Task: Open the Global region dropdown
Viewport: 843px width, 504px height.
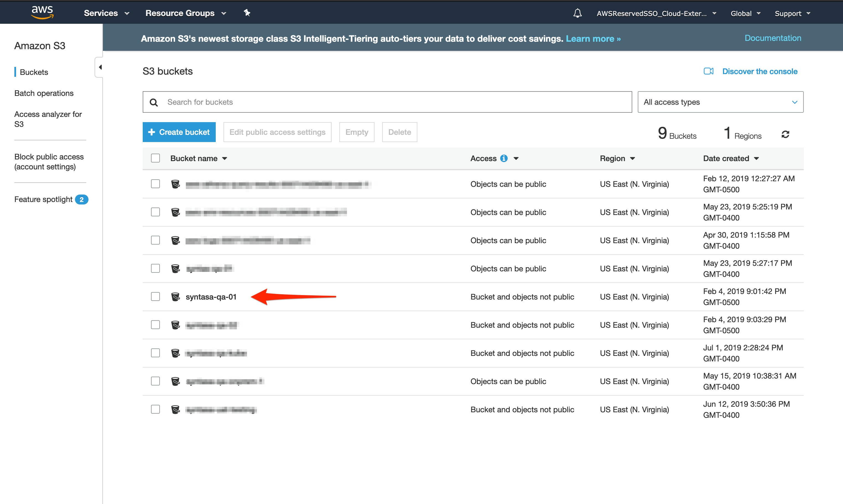Action: click(x=745, y=14)
